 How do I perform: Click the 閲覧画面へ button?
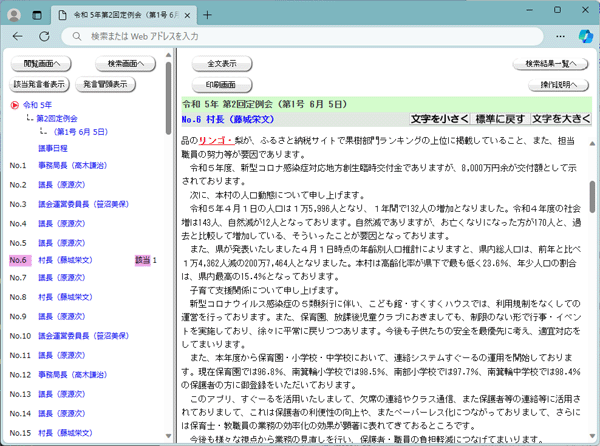(x=41, y=63)
